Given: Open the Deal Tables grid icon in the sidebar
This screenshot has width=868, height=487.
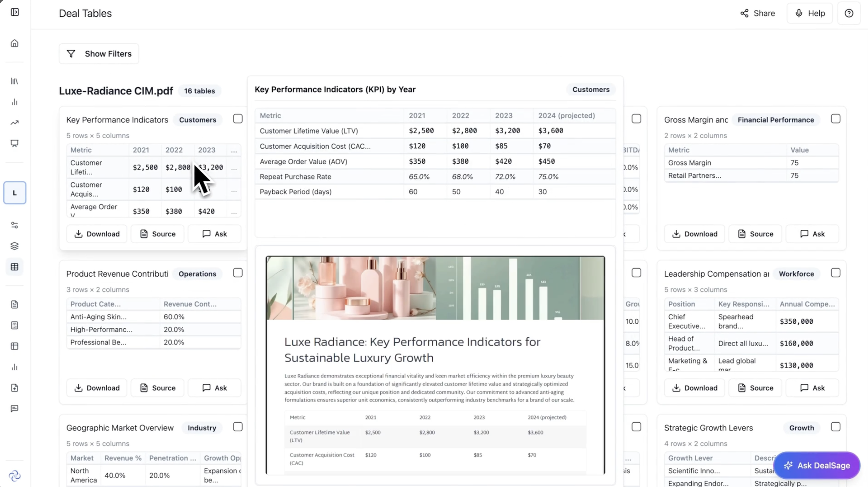Looking at the screenshot, I should click(x=14, y=267).
